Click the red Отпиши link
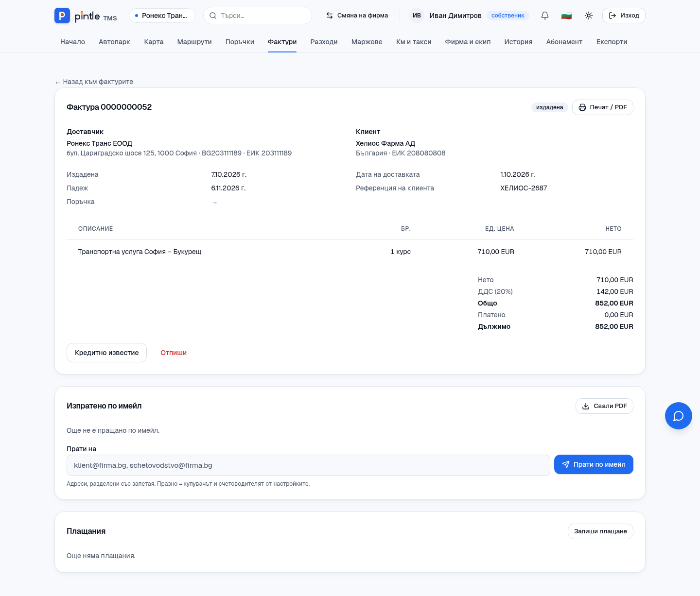Screen dimensions: 700x596 click(174, 353)
